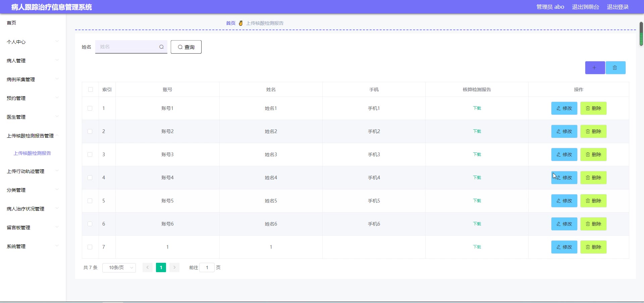Click 删除 for row 账号1
This screenshot has height=303, width=644.
[x=593, y=108]
